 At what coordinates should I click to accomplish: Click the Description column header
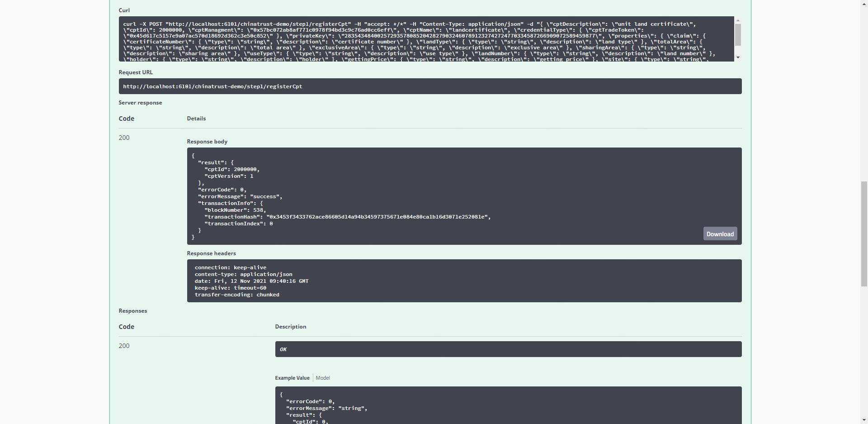click(291, 327)
